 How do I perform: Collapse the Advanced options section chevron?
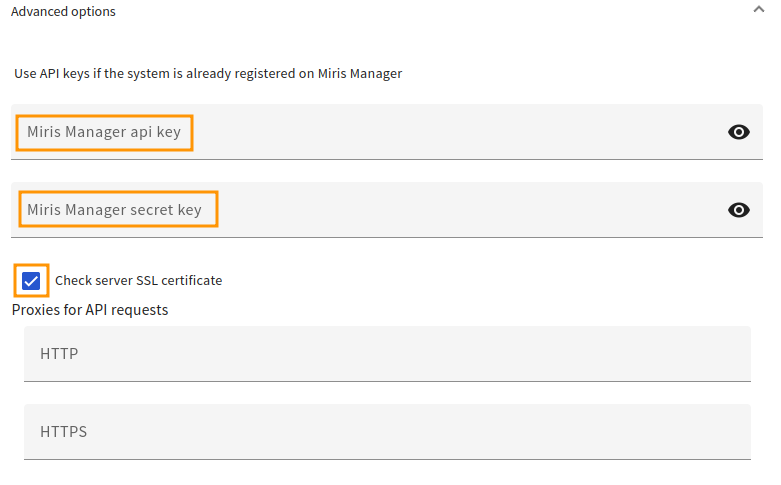[758, 9]
